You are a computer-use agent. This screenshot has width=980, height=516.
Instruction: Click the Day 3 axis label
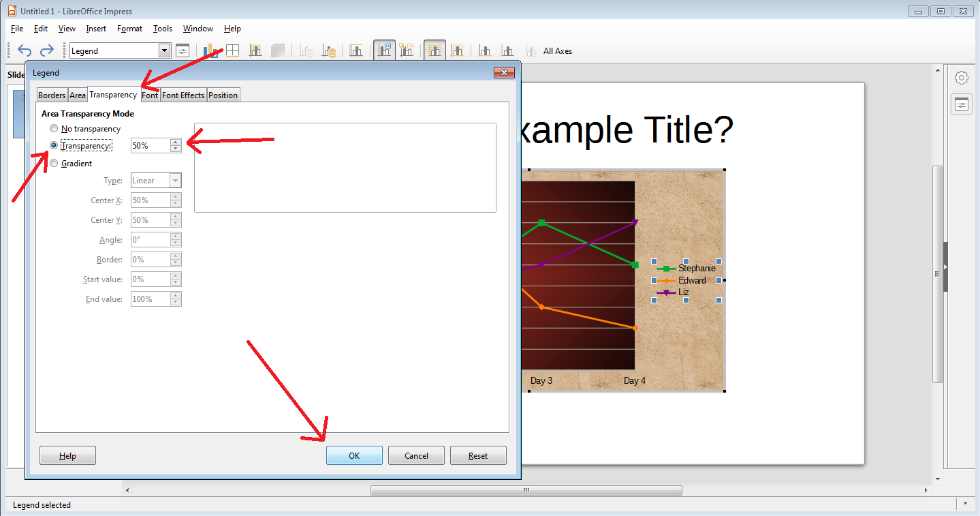541,380
